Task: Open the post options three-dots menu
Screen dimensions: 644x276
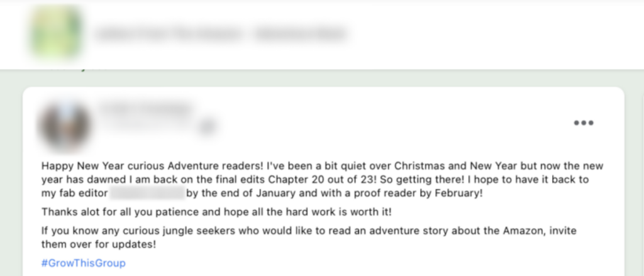Action: point(583,123)
